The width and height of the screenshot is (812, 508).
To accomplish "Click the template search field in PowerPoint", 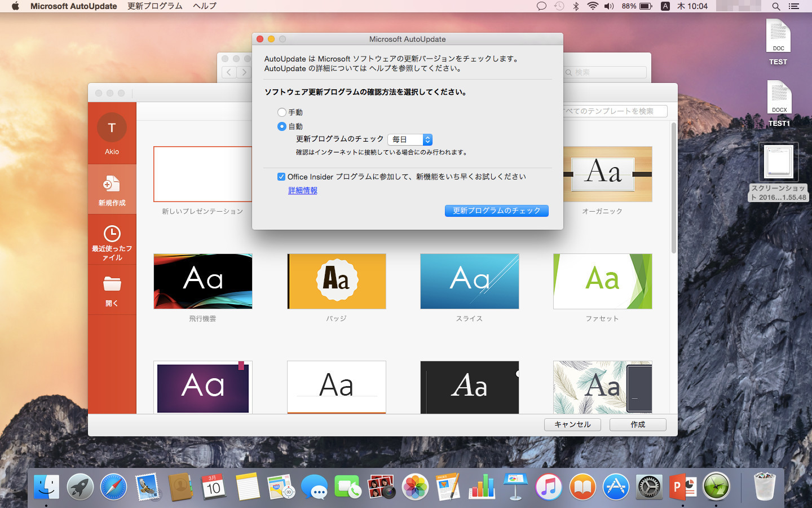I will tap(615, 111).
